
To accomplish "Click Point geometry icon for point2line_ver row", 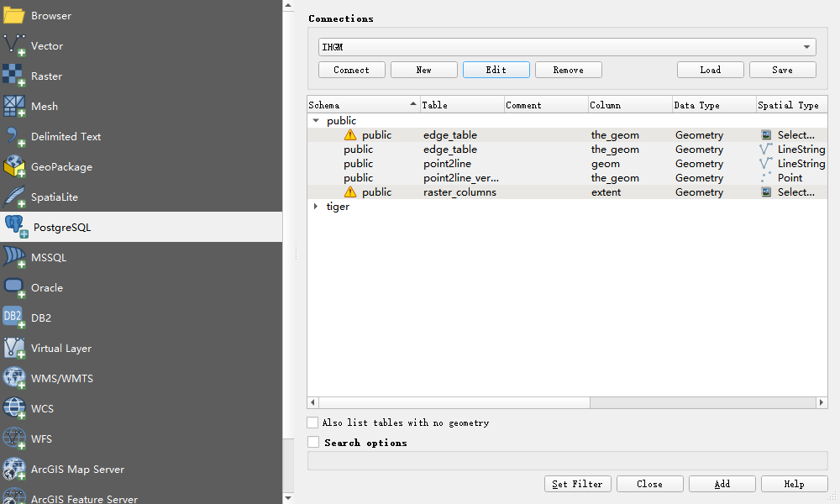I will pyautogui.click(x=766, y=178).
